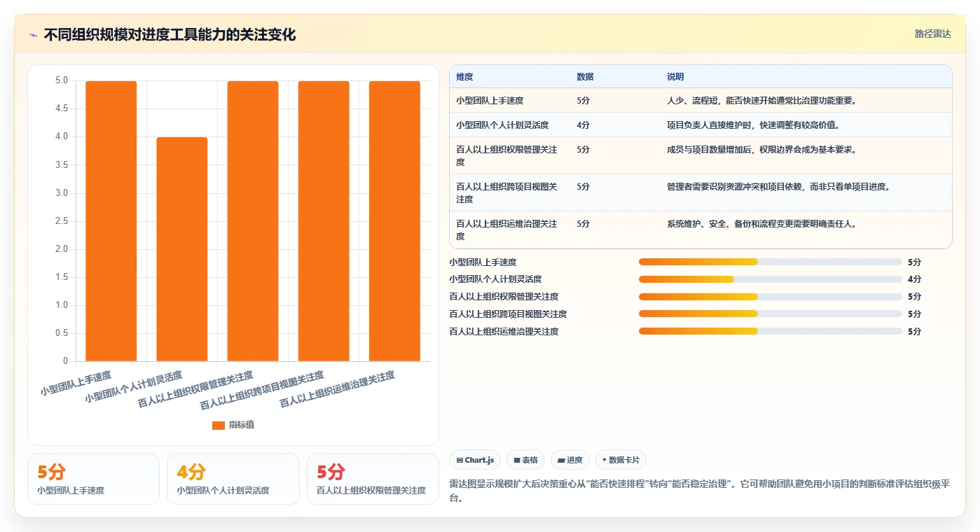
Task: Select table row 小型团队上手速度 cell
Action: [509, 101]
